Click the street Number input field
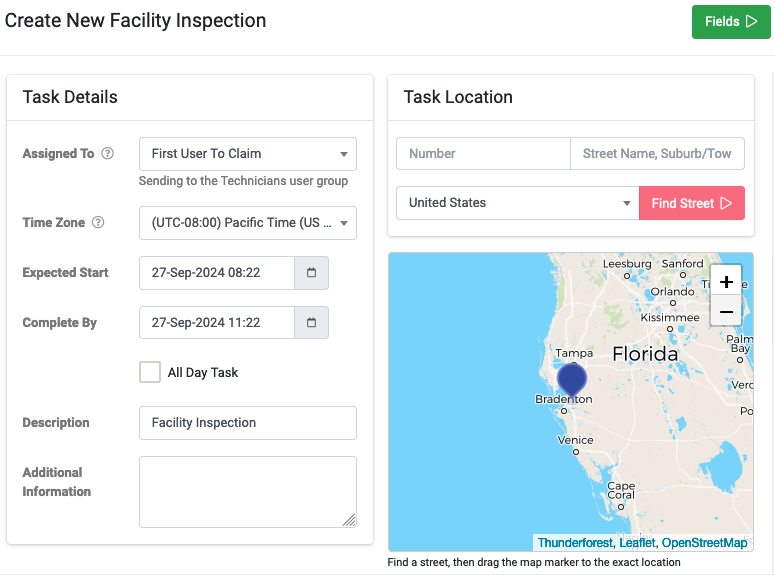Screen dimensions: 775x583 483,154
